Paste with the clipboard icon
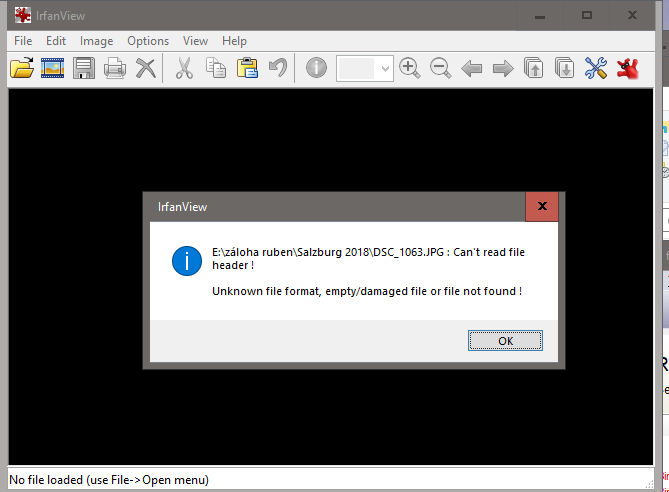The height and width of the screenshot is (492, 669). (247, 68)
